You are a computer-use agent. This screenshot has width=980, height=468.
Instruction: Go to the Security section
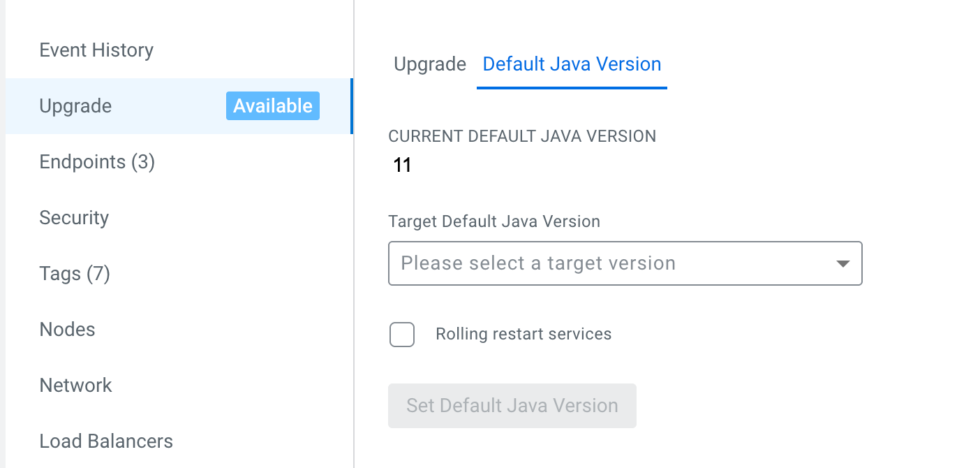click(74, 218)
